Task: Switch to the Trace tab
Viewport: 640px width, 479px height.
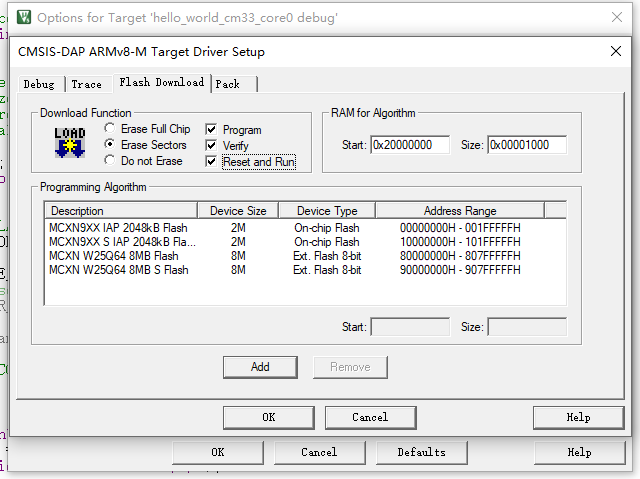Action: [88, 84]
